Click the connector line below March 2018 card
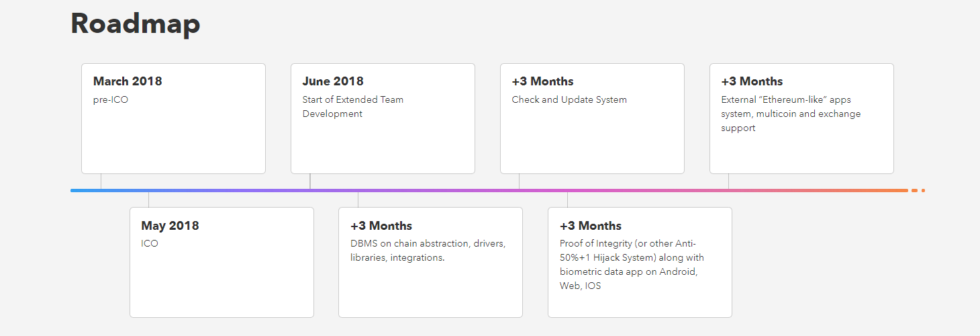Image resolution: width=980 pixels, height=336 pixels. pyautogui.click(x=101, y=181)
